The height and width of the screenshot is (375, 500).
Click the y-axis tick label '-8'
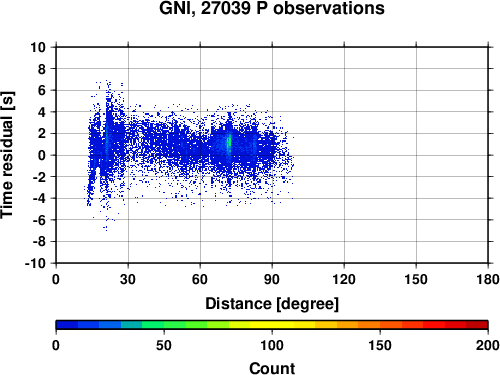click(x=39, y=241)
